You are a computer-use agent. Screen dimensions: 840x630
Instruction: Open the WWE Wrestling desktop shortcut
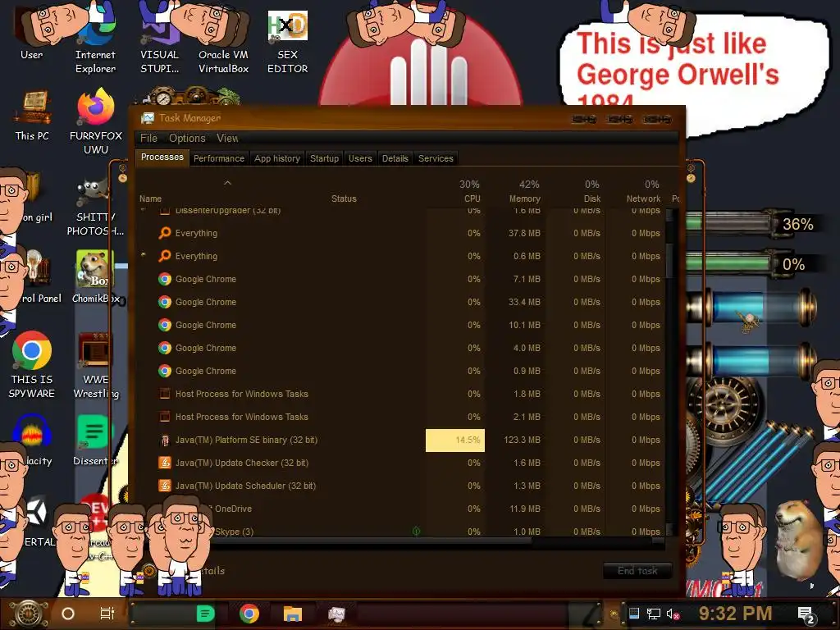pos(95,364)
